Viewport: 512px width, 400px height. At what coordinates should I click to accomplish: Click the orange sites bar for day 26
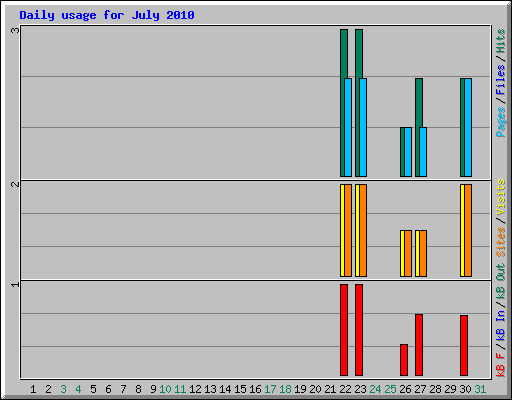coord(408,253)
